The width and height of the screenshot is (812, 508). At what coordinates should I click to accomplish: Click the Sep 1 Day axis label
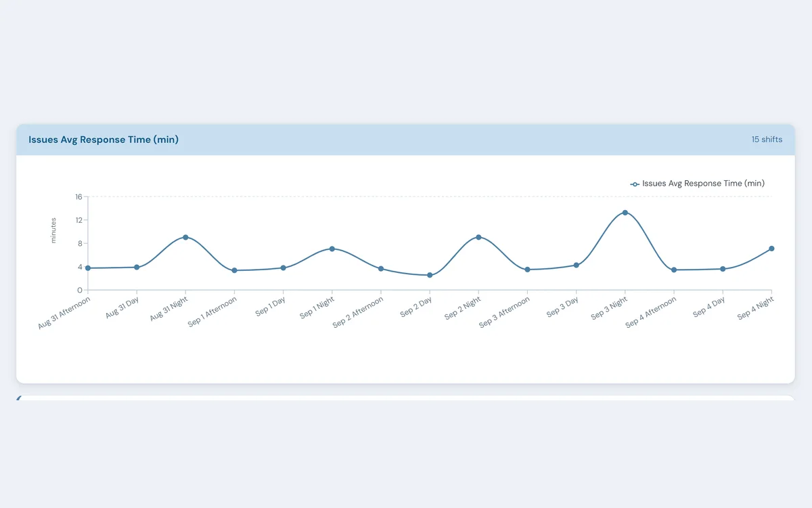[271, 306]
